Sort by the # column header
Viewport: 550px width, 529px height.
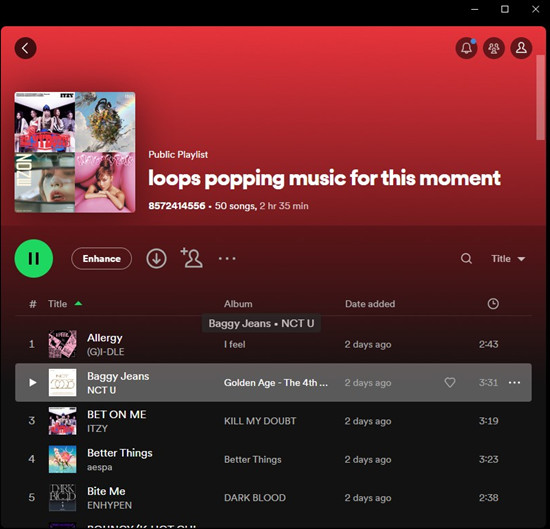click(33, 304)
